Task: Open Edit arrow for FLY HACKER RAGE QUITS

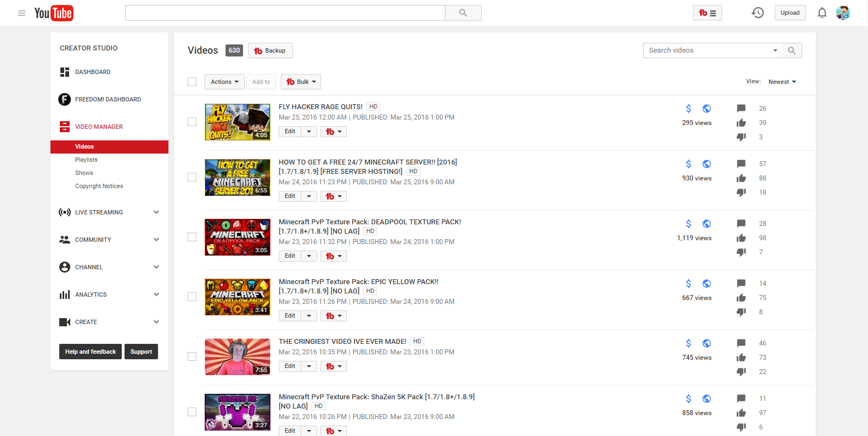Action: (309, 132)
